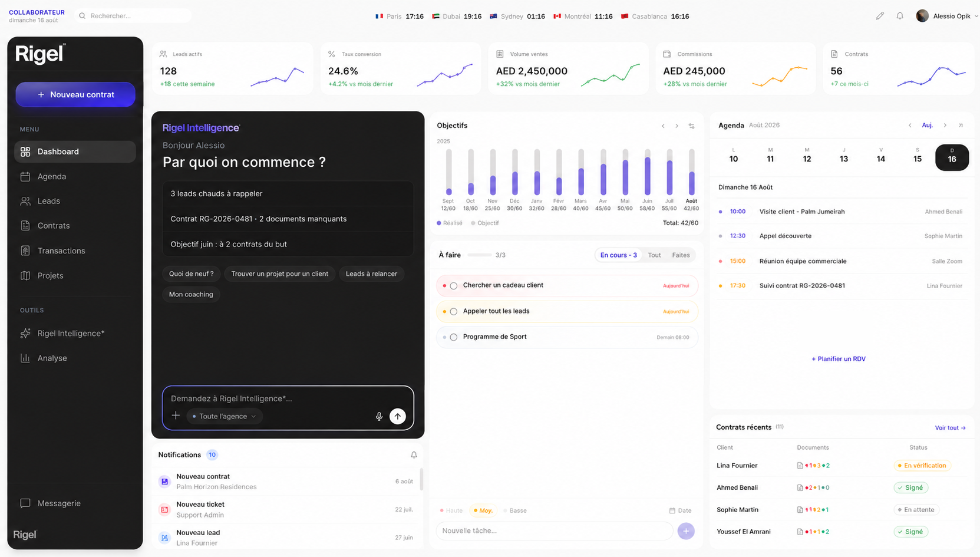
Task: Check off 'Chercher un cadeau client' task
Action: pos(454,286)
